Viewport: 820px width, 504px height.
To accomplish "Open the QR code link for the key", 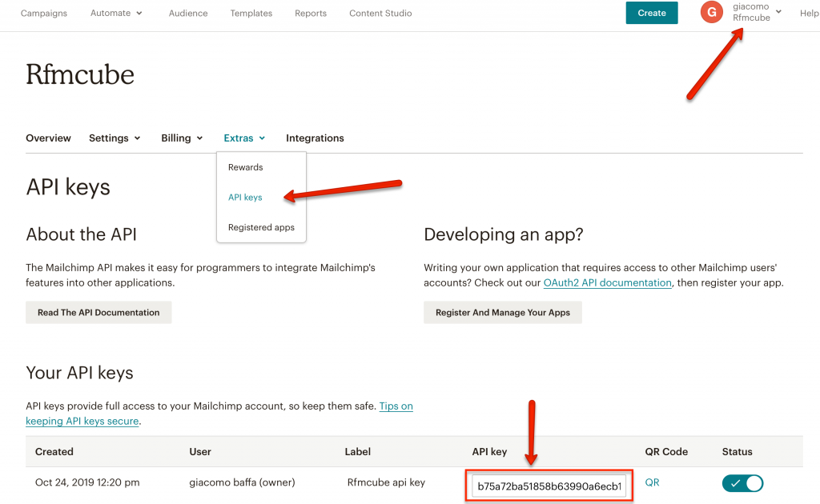I will pyautogui.click(x=652, y=482).
